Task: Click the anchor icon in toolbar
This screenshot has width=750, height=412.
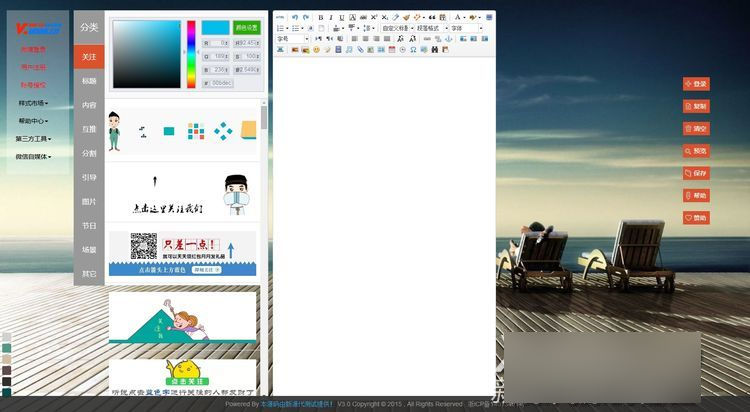Action: [449, 39]
